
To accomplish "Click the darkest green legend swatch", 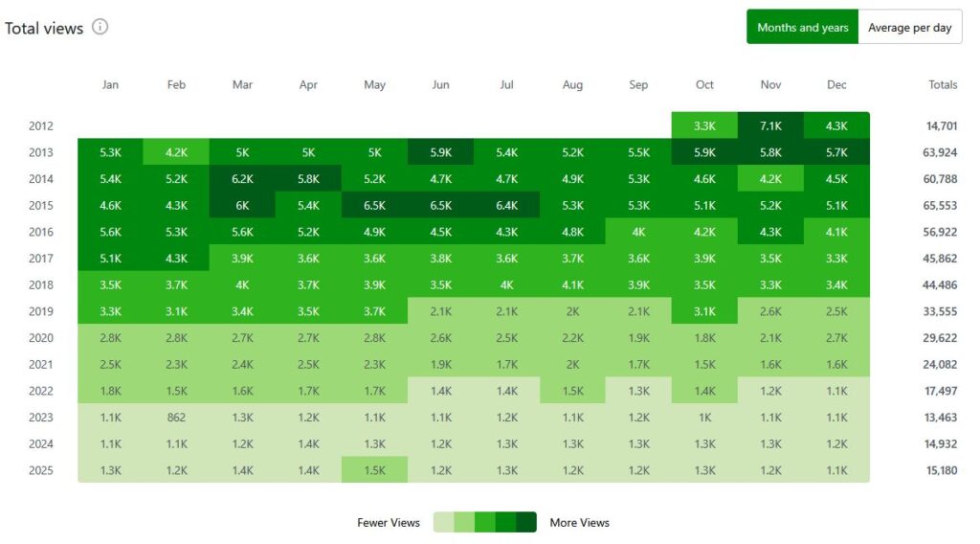I will (x=526, y=522).
